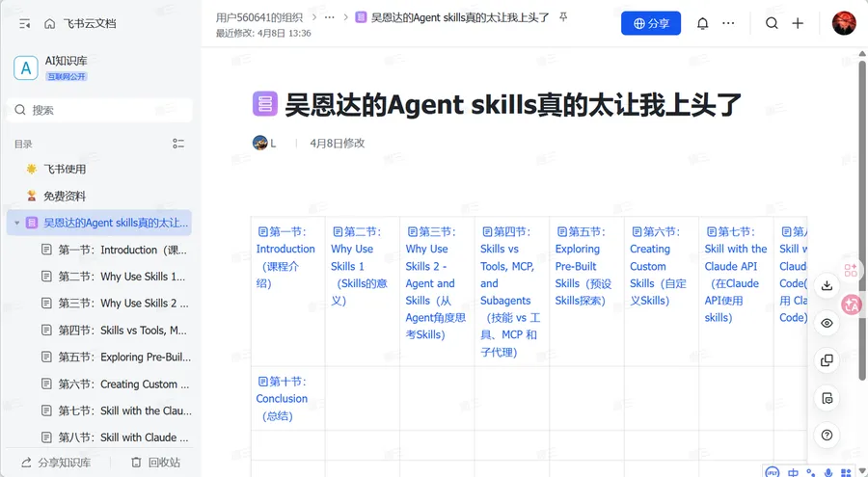The height and width of the screenshot is (477, 868).
Task: Click the purple document icon in the breadcrumb
Action: click(361, 17)
